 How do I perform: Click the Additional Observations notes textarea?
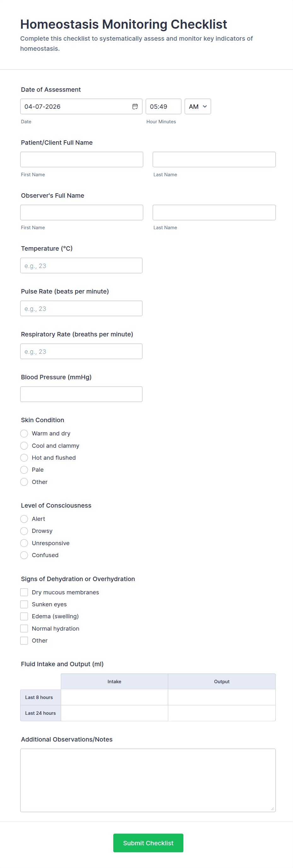point(148,780)
